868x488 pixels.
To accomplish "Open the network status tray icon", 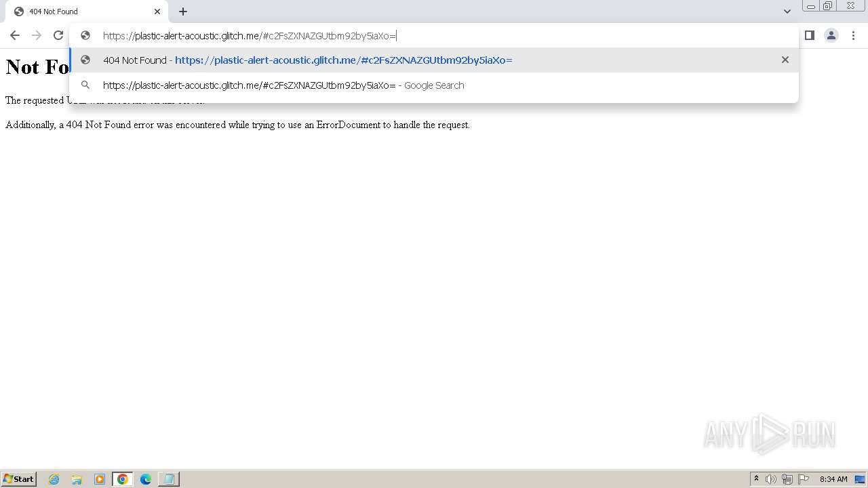I will 787,479.
